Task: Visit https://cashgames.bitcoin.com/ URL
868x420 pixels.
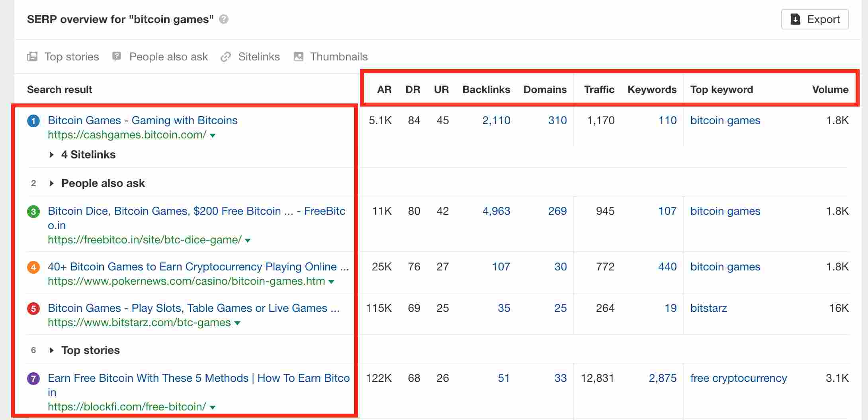Action: [127, 135]
